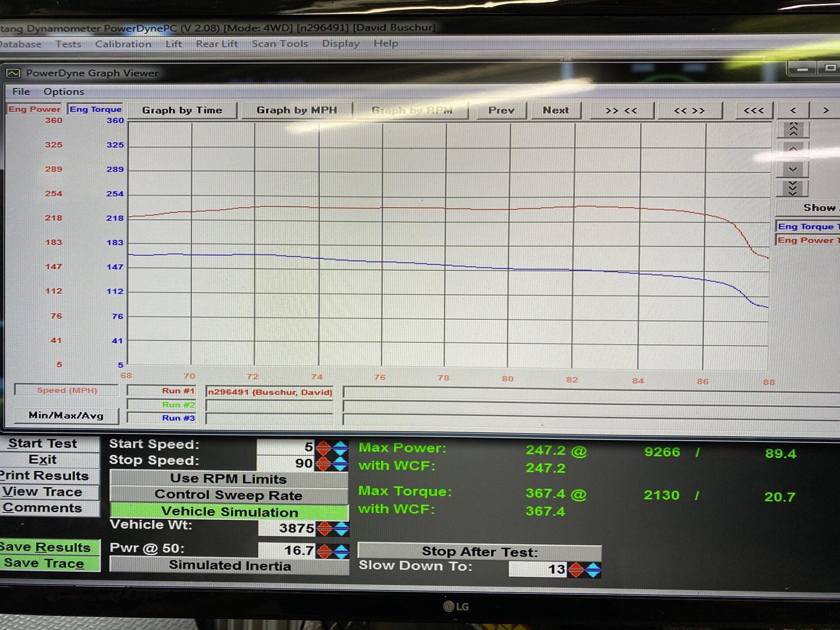Open the Database menu

(20, 44)
